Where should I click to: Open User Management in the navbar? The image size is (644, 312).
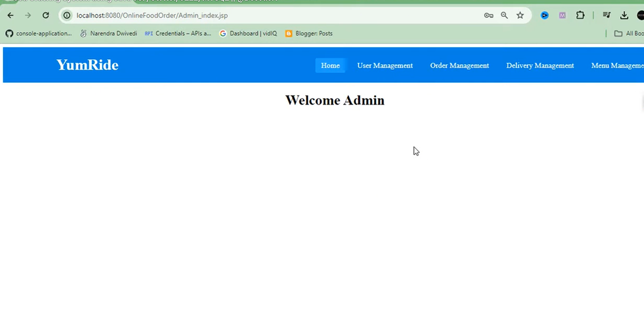385,65
